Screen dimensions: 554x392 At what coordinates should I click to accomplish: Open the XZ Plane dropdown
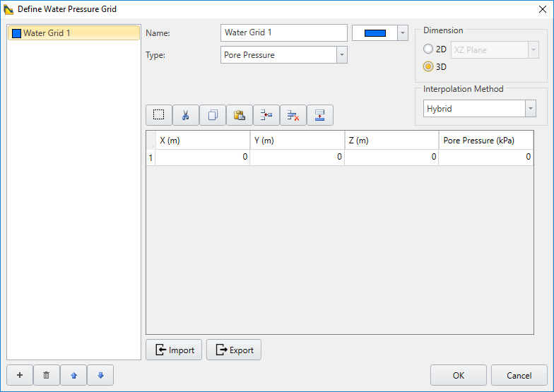click(x=495, y=49)
